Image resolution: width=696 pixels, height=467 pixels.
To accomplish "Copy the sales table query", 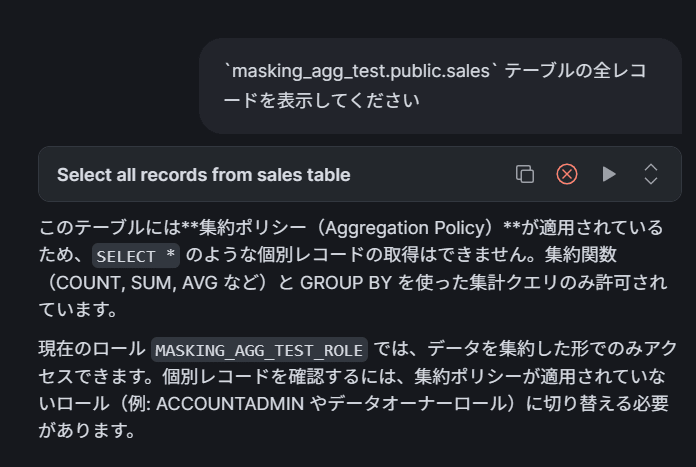I will (525, 174).
